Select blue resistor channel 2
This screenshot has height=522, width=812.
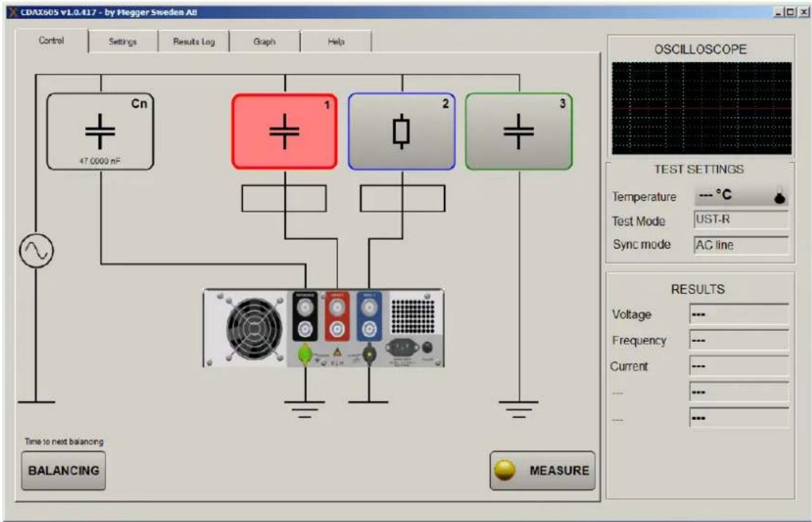click(402, 132)
